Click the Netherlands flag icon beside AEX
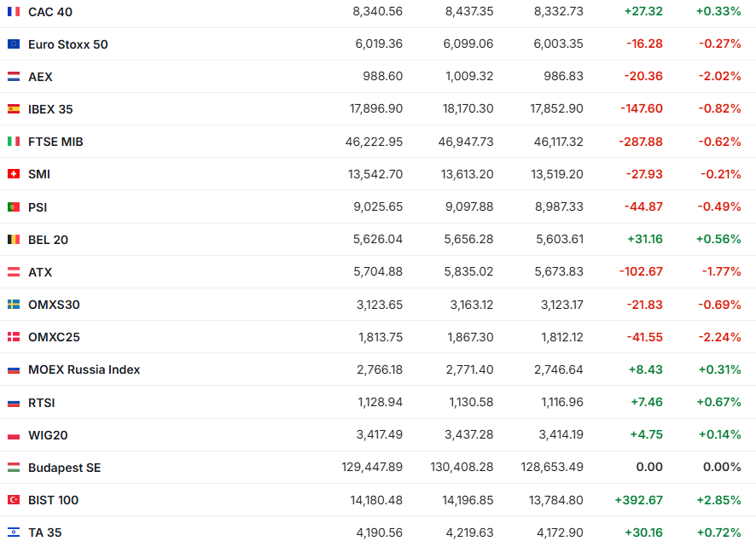756x547 pixels. point(14,77)
